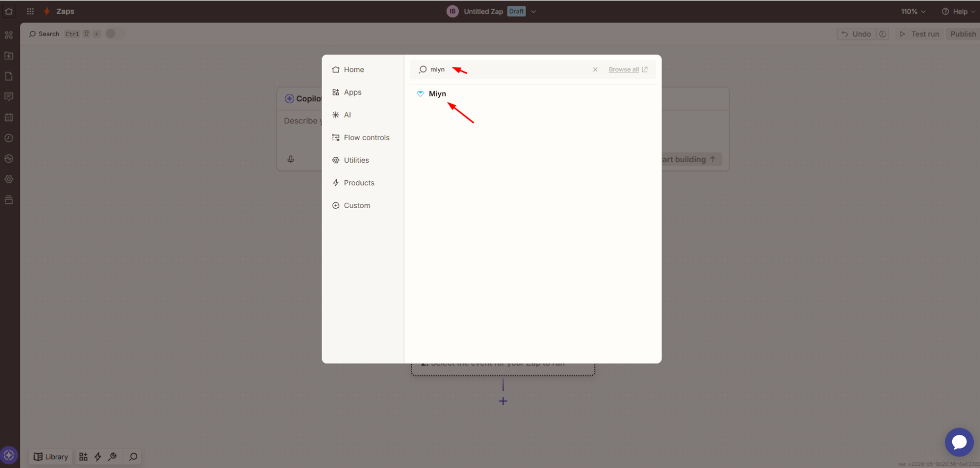Click the Draft status badge

point(517,12)
